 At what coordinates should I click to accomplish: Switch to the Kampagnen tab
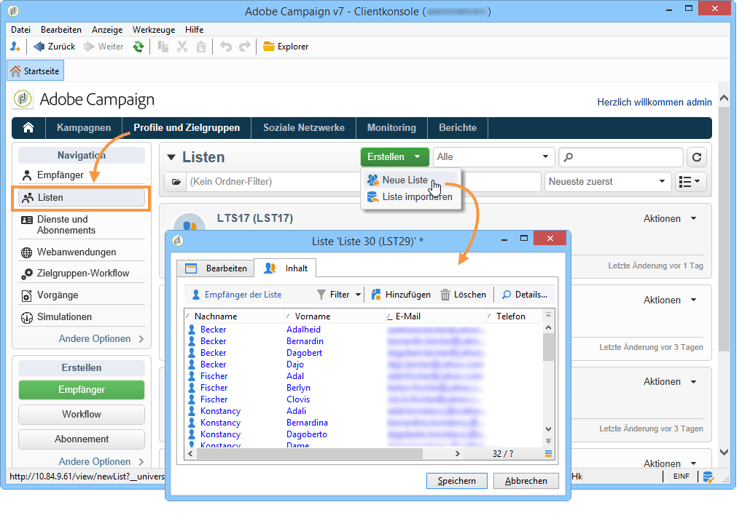84,128
